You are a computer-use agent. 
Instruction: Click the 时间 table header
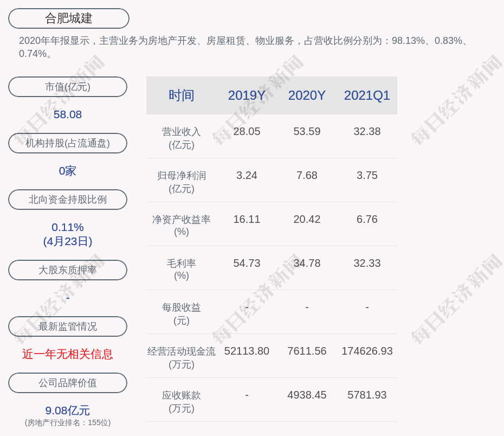pos(182,95)
